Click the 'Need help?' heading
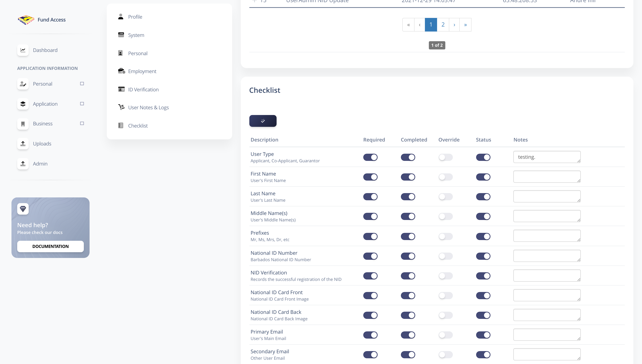The width and height of the screenshot is (642, 364). click(x=32, y=225)
